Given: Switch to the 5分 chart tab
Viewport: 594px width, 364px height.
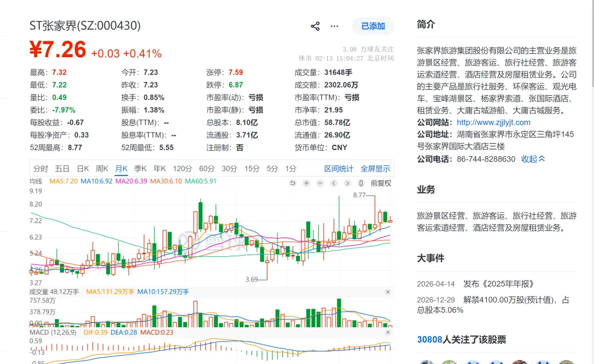Looking at the screenshot, I should 272,169.
